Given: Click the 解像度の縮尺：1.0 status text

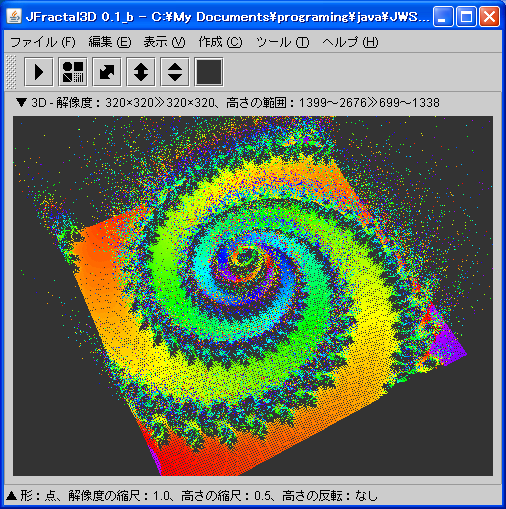Looking at the screenshot, I should [x=119, y=496].
